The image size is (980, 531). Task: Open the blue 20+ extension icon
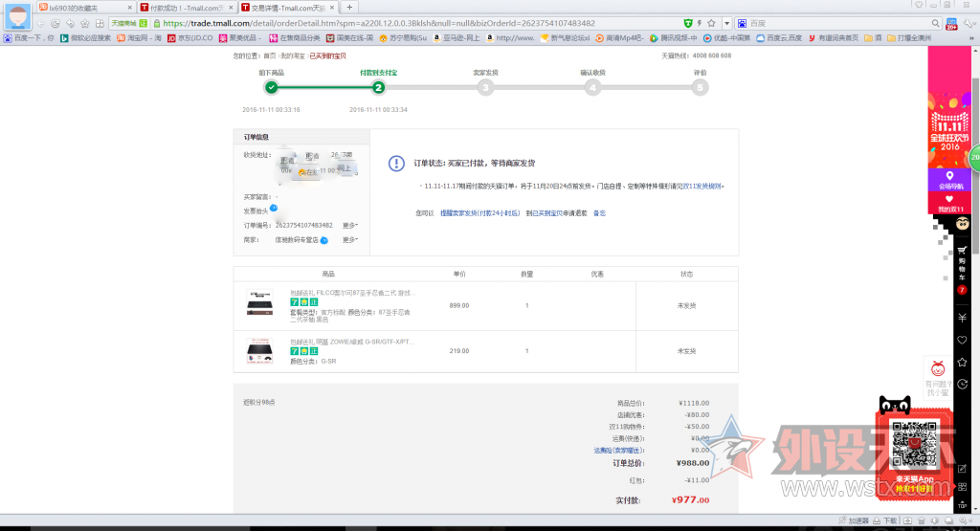[951, 24]
